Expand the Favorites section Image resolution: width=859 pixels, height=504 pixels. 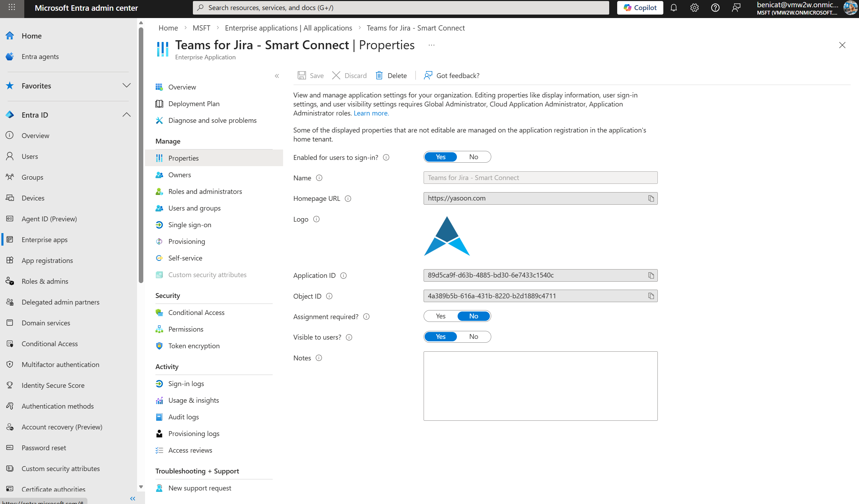point(126,85)
